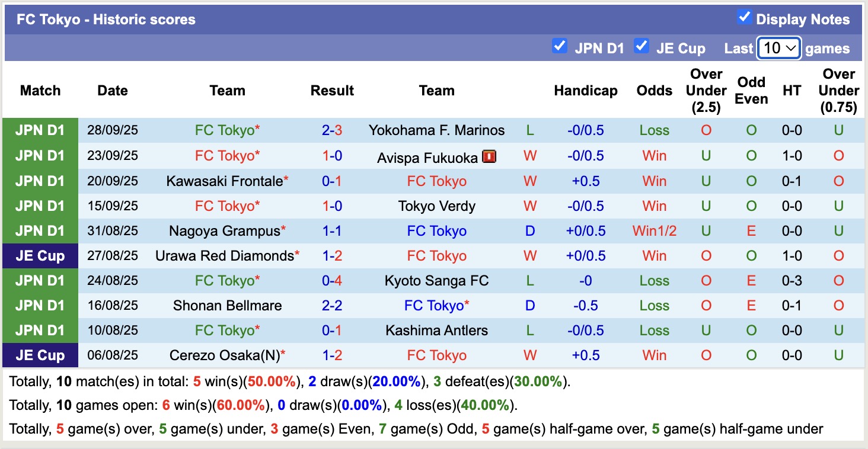Select the green JPN D1 badge on the 28/09/25 row
This screenshot has height=449, width=868.
40,130
